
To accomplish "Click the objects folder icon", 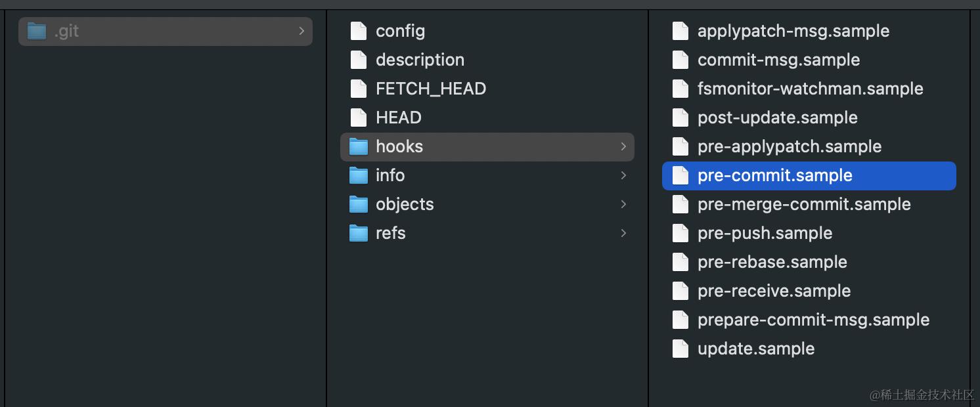I will tap(359, 204).
